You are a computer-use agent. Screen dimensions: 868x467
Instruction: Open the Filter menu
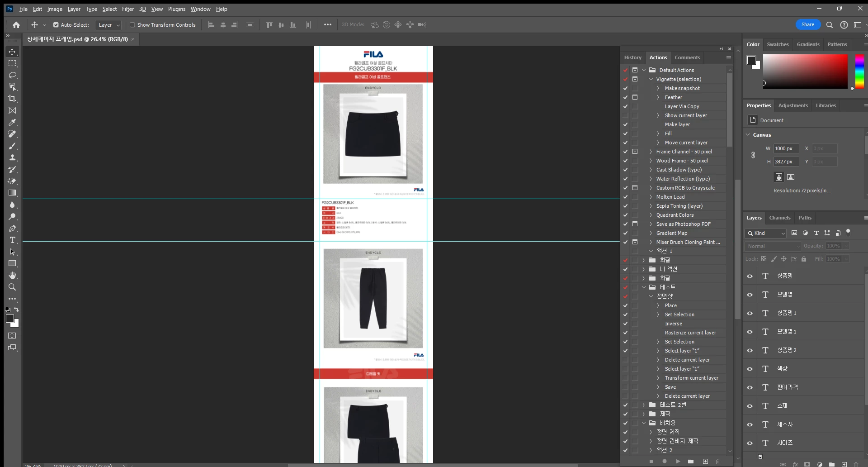[128, 9]
